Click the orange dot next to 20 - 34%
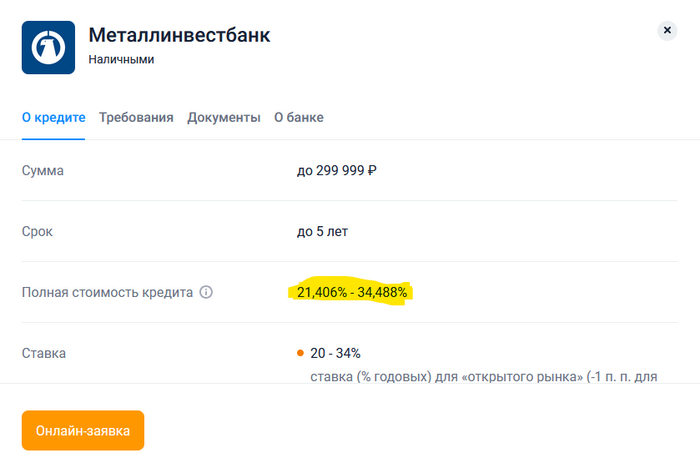This screenshot has height=463, width=700. (x=300, y=353)
